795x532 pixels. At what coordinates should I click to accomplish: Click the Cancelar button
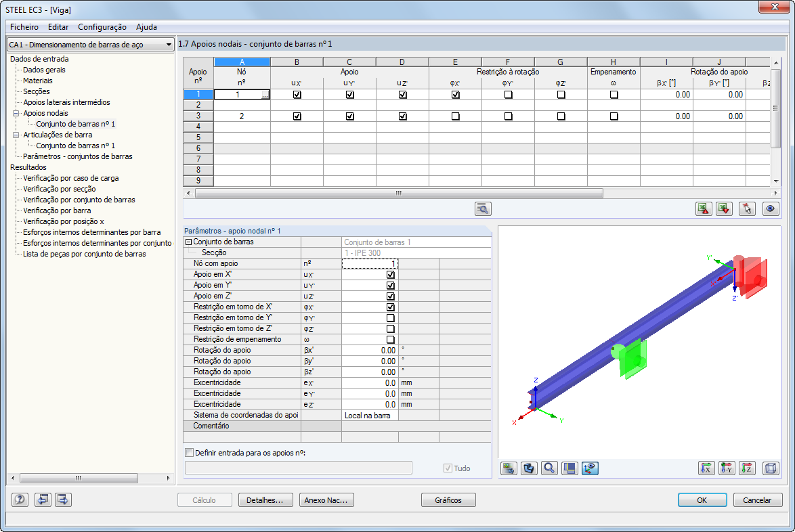(758, 500)
